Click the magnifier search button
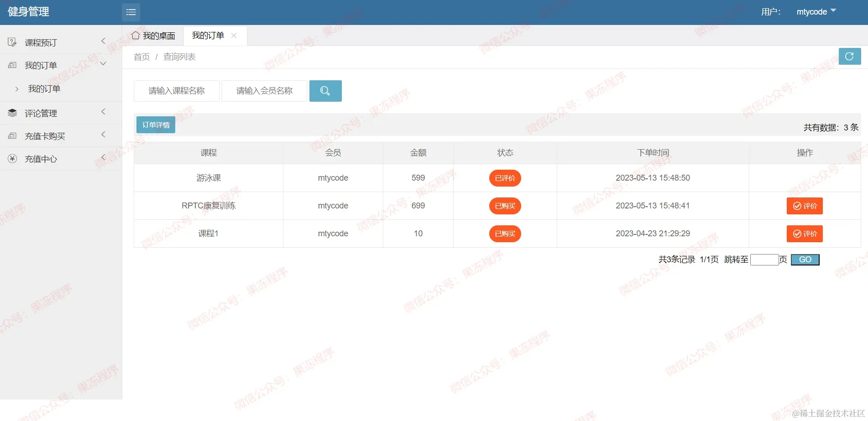 (325, 91)
